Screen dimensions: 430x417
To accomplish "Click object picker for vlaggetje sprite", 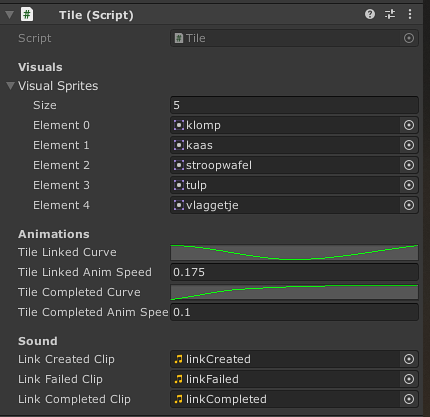I will (409, 205).
